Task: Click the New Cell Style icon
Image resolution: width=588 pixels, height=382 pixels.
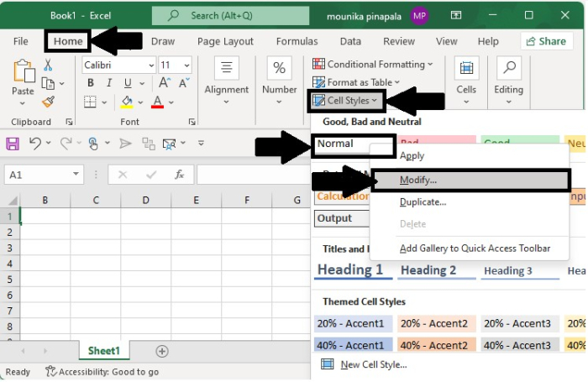Action: click(x=328, y=364)
